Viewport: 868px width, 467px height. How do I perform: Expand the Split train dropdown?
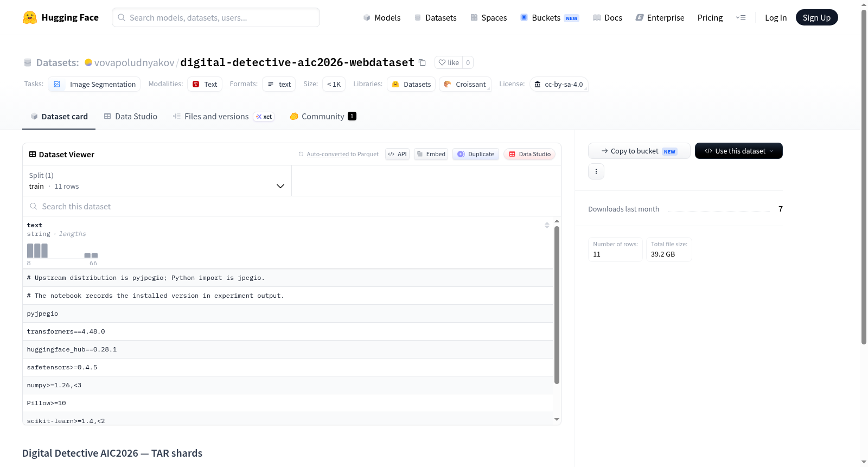point(157,181)
